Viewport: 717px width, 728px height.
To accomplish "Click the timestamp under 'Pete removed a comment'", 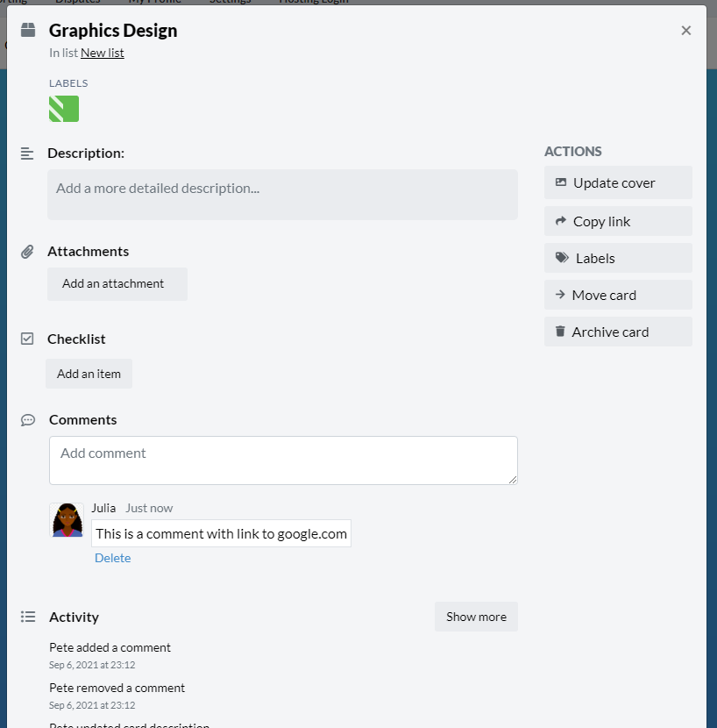I will (x=92, y=705).
